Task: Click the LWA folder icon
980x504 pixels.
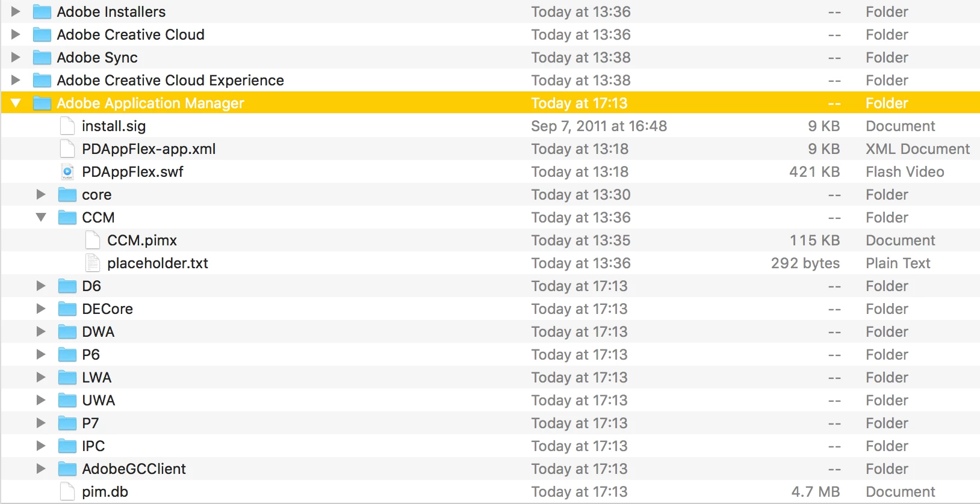Action: coord(67,377)
